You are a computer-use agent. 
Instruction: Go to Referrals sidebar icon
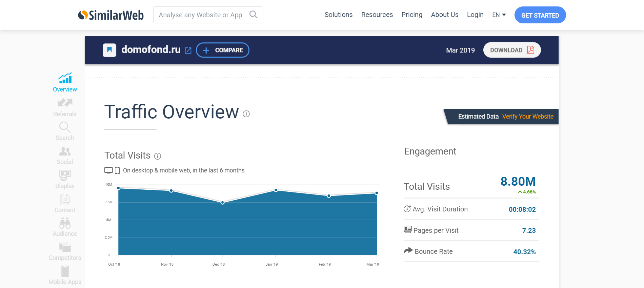(x=65, y=103)
